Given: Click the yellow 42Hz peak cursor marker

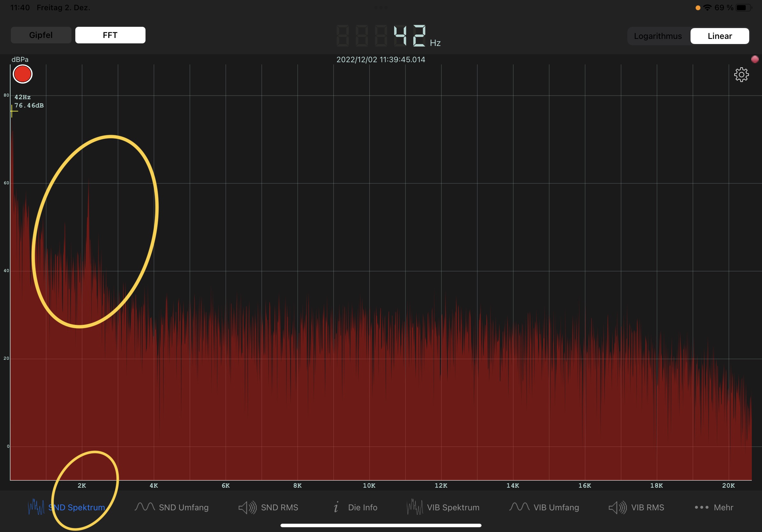Looking at the screenshot, I should (x=12, y=111).
